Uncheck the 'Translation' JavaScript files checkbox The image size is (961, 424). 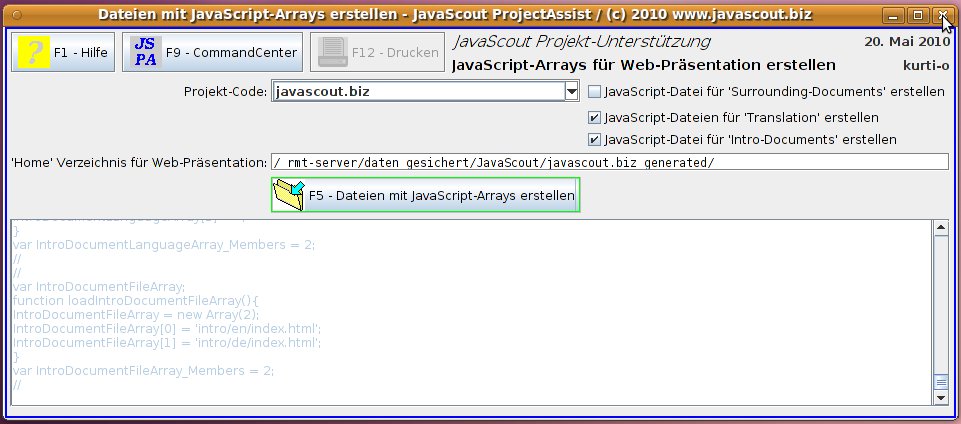point(595,117)
